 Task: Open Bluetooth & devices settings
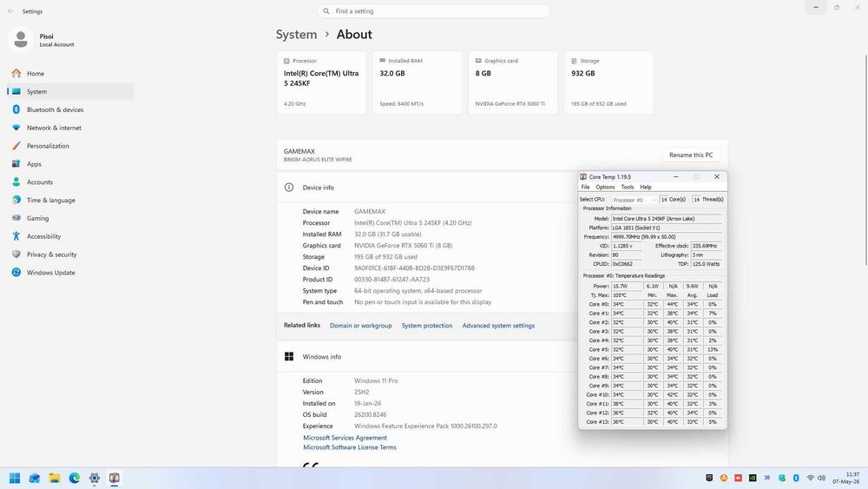(70, 109)
